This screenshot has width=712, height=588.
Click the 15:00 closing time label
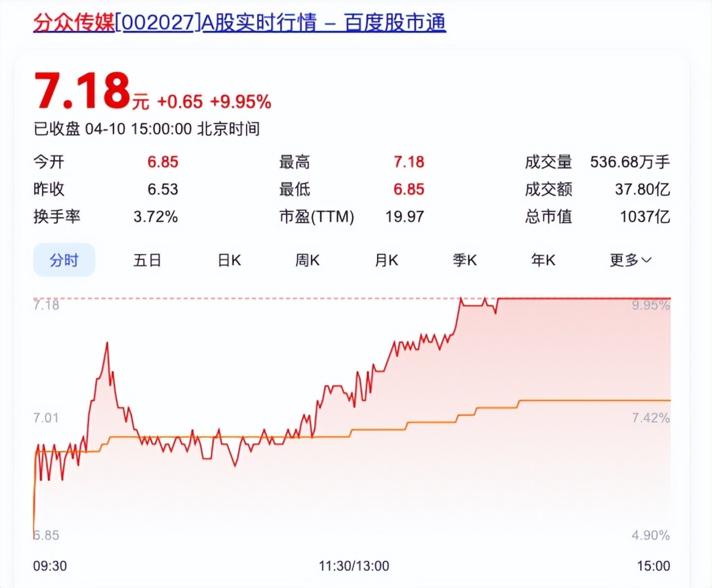click(653, 566)
